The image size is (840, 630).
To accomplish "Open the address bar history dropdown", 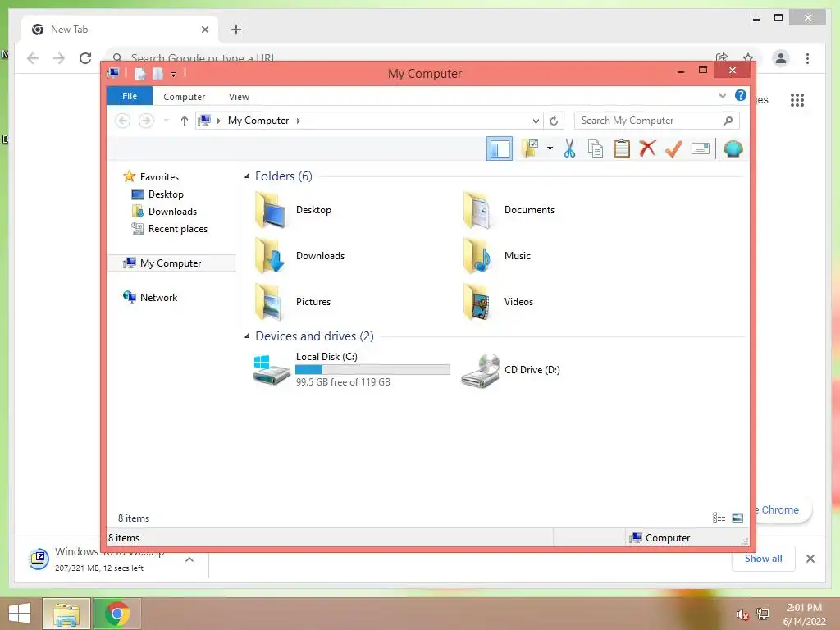I will [535, 121].
